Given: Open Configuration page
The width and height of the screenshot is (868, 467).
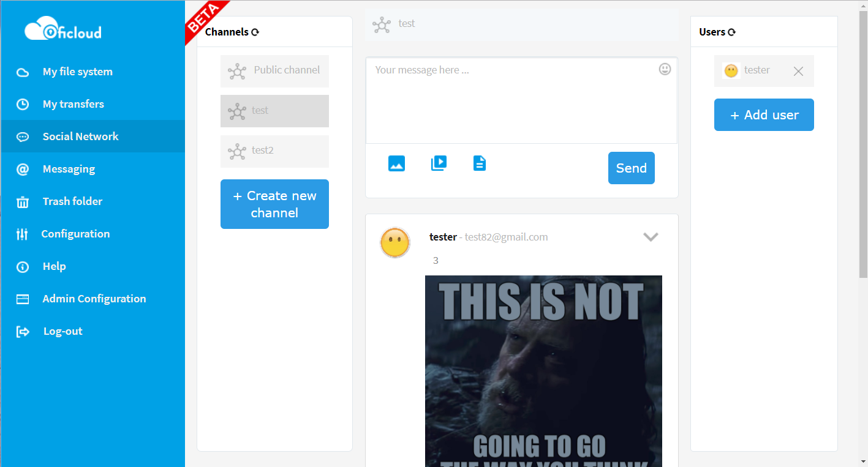Looking at the screenshot, I should click(92, 234).
